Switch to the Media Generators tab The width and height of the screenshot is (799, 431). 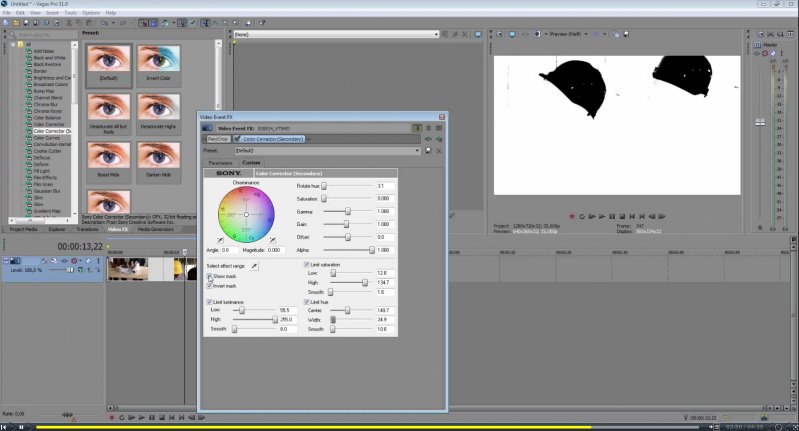(x=155, y=229)
